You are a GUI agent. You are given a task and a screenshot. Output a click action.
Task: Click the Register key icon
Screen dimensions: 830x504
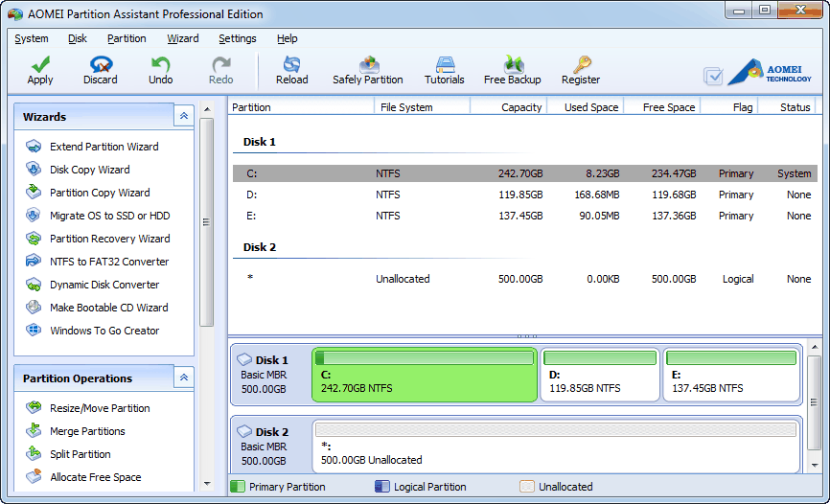(x=581, y=65)
